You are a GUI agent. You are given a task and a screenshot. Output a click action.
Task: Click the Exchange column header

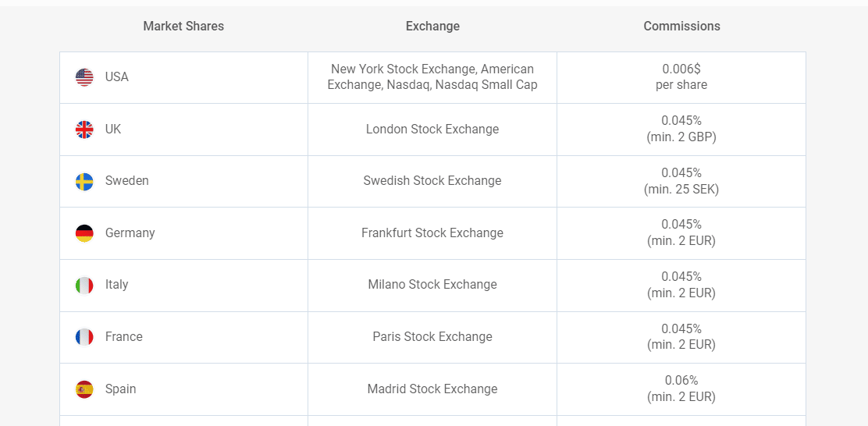click(x=433, y=26)
